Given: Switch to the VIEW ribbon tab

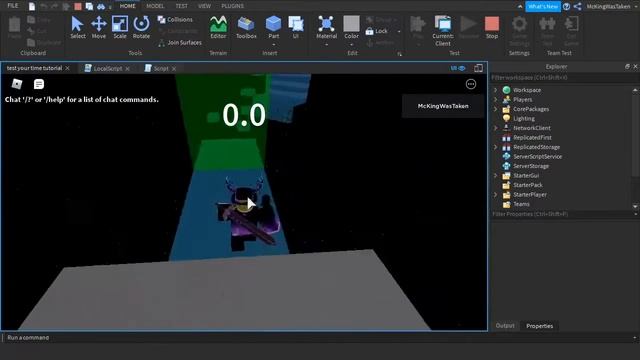Looking at the screenshot, I should pos(204,6).
